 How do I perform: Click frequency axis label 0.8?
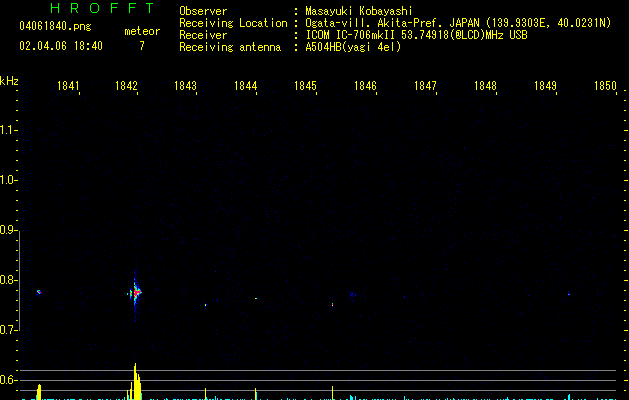(8, 280)
